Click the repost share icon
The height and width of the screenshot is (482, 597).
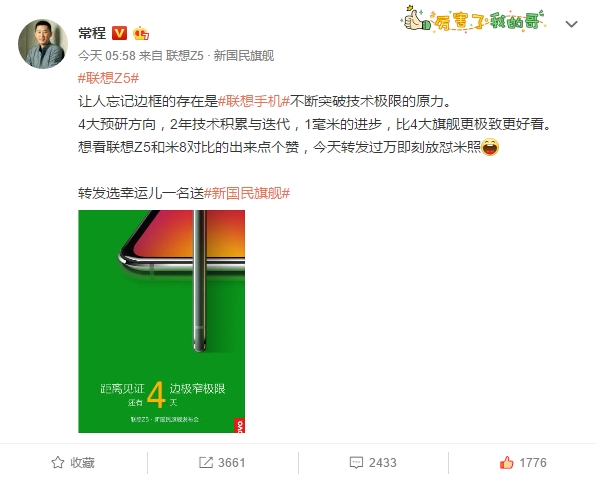[206, 463]
